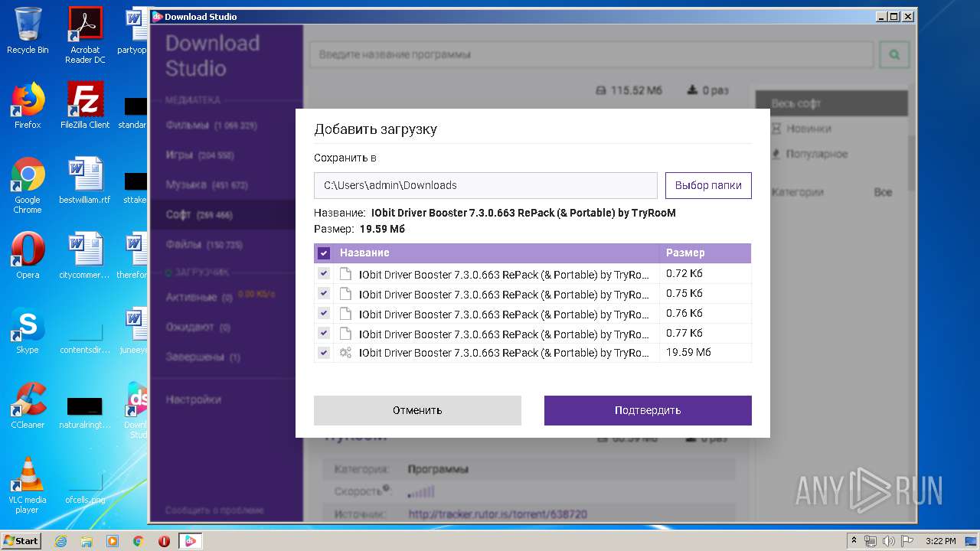Viewport: 980px width, 551px height.
Task: Click the document icon of 0.76 Кб file
Action: pyautogui.click(x=345, y=314)
